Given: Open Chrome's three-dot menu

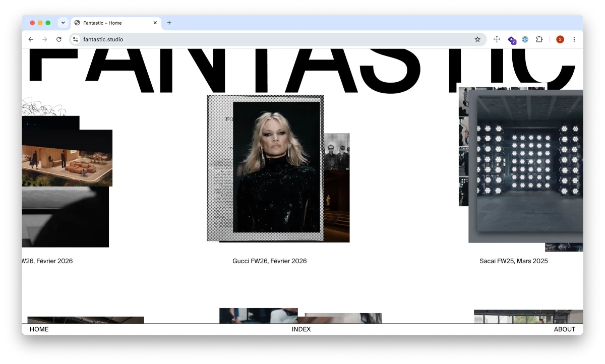Looking at the screenshot, I should click(574, 39).
